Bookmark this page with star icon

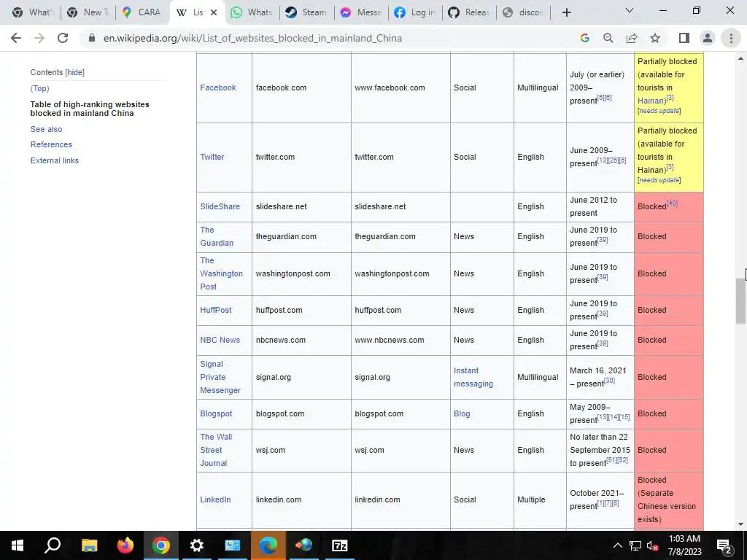(x=655, y=38)
